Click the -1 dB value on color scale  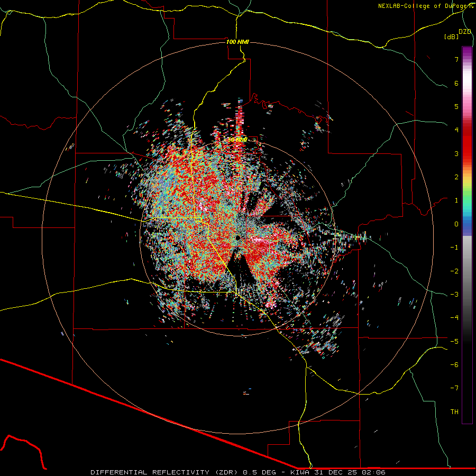(454, 248)
